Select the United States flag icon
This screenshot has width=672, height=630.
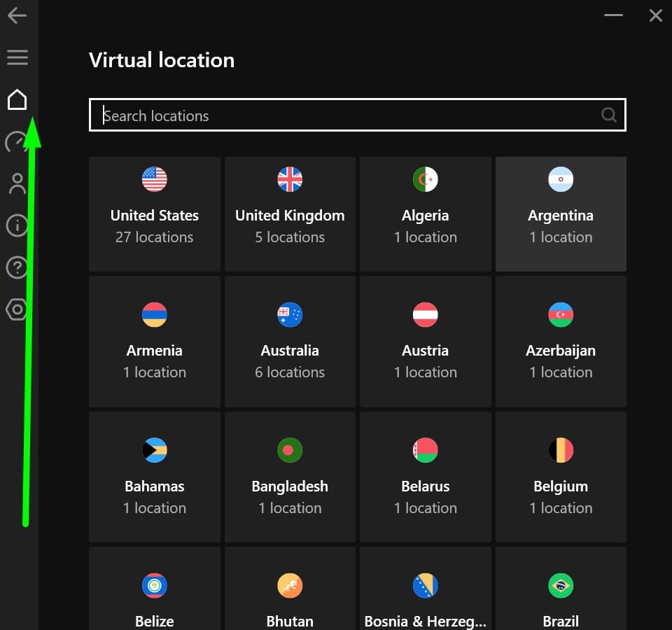pos(154,179)
